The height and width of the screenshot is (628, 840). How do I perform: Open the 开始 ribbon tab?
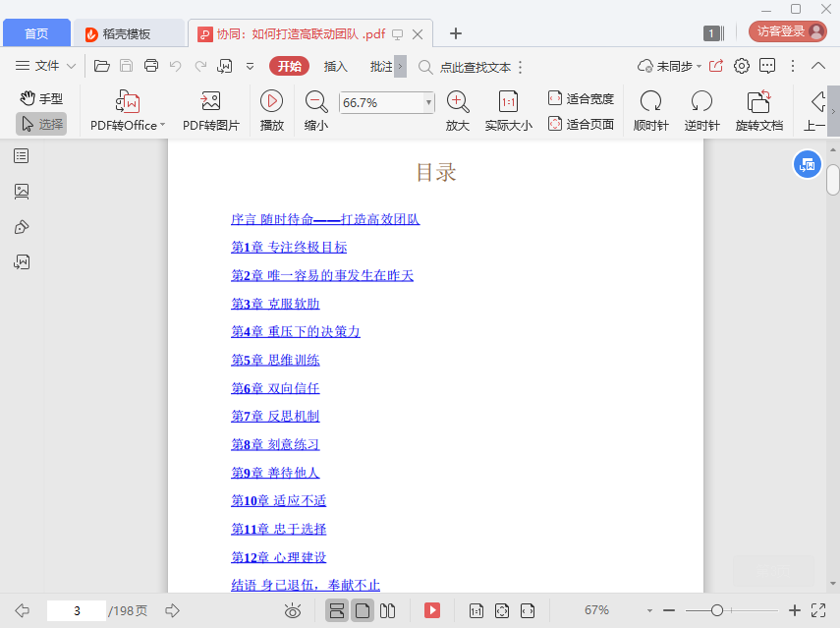point(289,67)
